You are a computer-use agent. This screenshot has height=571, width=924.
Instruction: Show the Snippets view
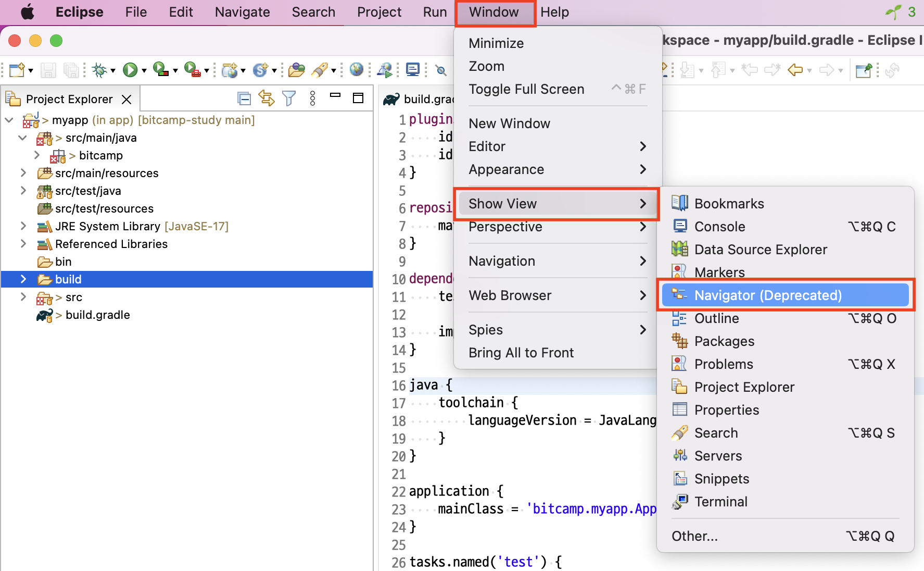(786, 479)
